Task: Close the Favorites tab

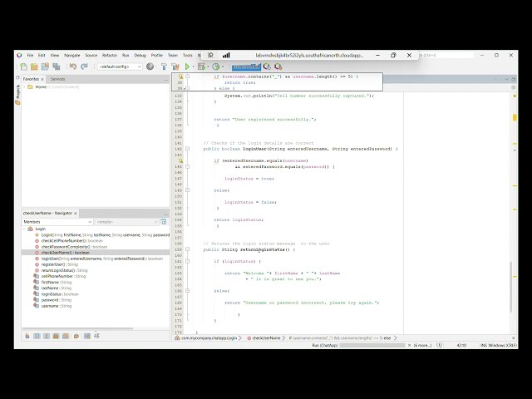Action: click(42, 80)
